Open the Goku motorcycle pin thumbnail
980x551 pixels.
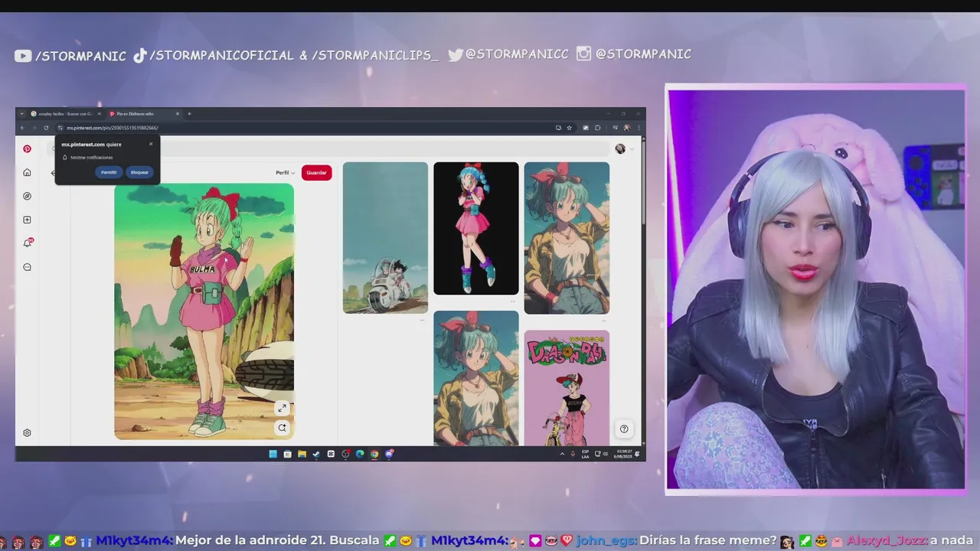385,237
